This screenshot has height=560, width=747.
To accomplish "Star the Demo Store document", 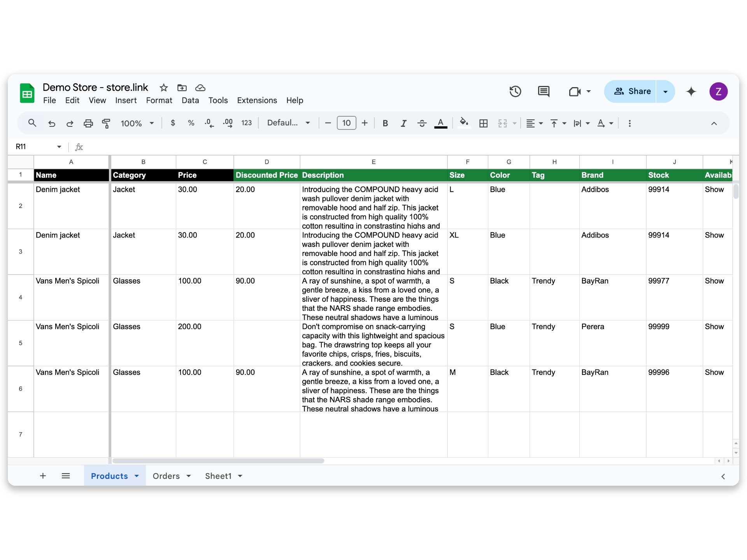I will click(x=164, y=87).
